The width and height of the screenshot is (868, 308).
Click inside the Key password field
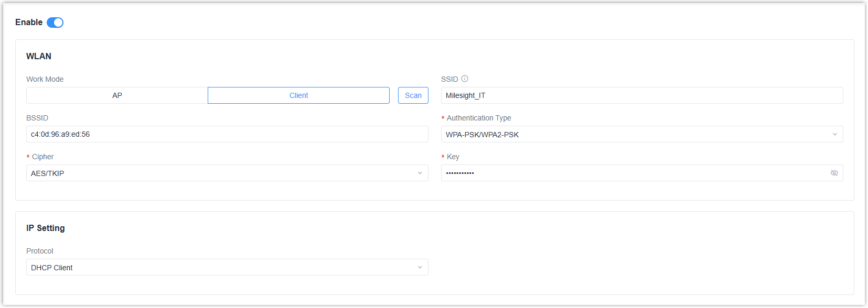coord(629,173)
